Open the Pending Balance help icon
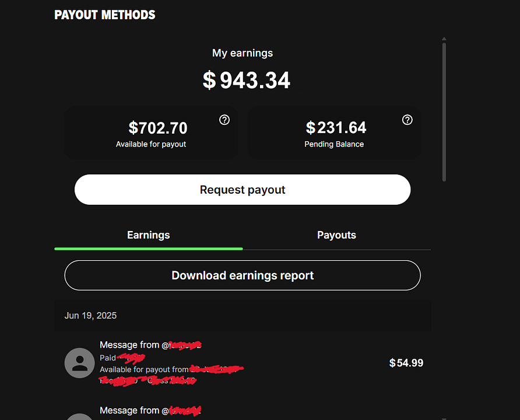The image size is (520, 420). (407, 120)
